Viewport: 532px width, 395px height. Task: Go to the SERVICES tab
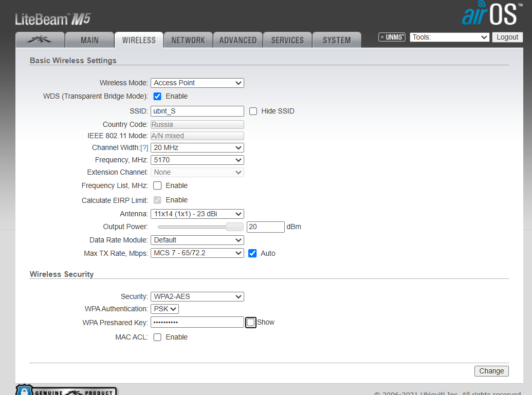pos(287,40)
